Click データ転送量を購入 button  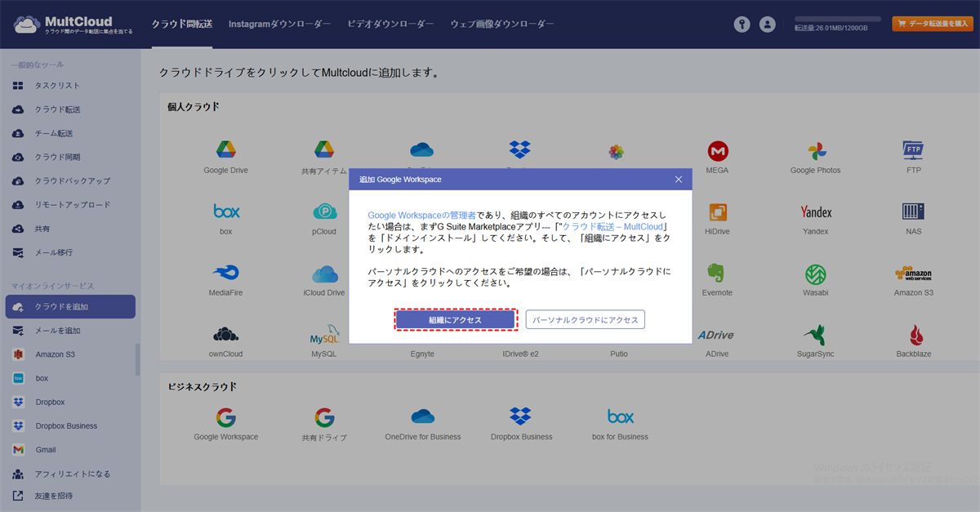coord(932,24)
